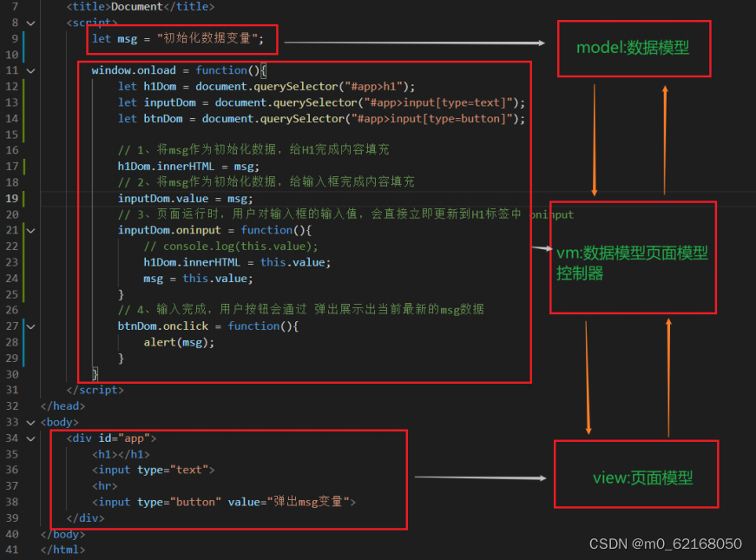Place cursor on 'window.onload' text

click(134, 70)
